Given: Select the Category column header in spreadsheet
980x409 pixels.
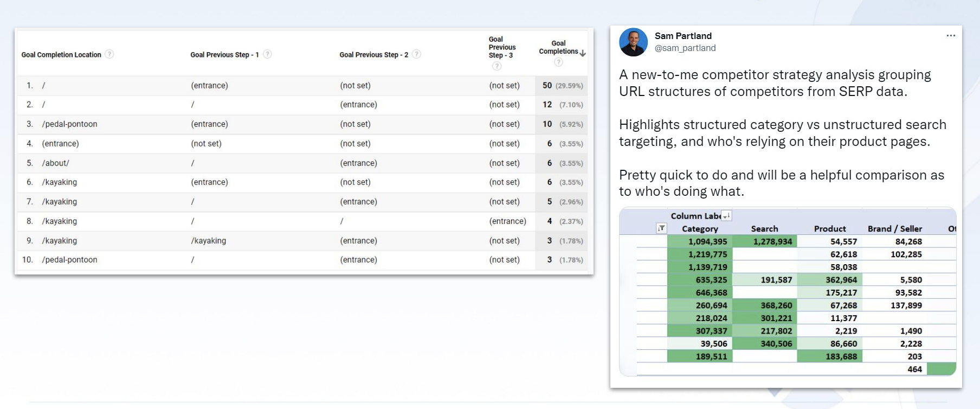Looking at the screenshot, I should pyautogui.click(x=700, y=229).
